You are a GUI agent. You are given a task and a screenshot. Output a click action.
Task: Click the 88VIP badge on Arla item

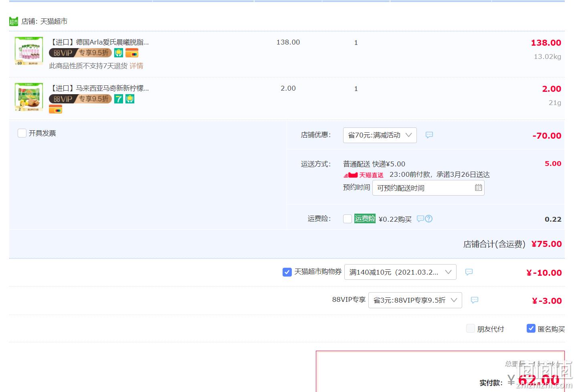pyautogui.click(x=80, y=53)
